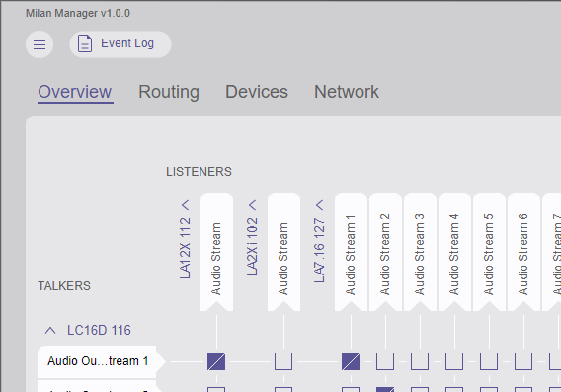Switch to the Overview tab
Image resolution: width=561 pixels, height=392 pixels.
tap(75, 92)
